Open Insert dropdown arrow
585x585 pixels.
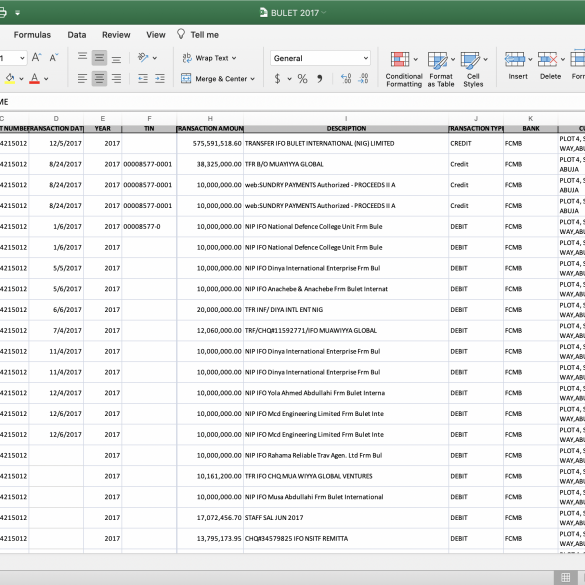530,59
